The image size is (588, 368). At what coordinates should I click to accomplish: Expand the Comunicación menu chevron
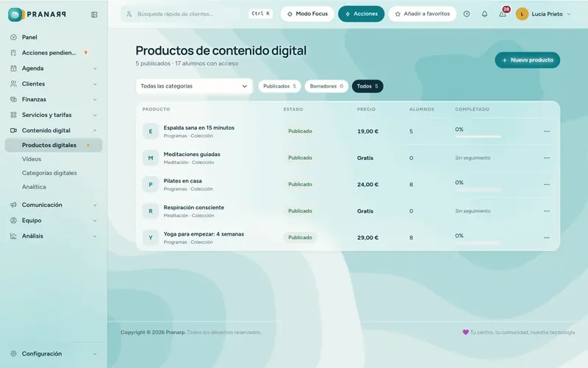tap(95, 205)
